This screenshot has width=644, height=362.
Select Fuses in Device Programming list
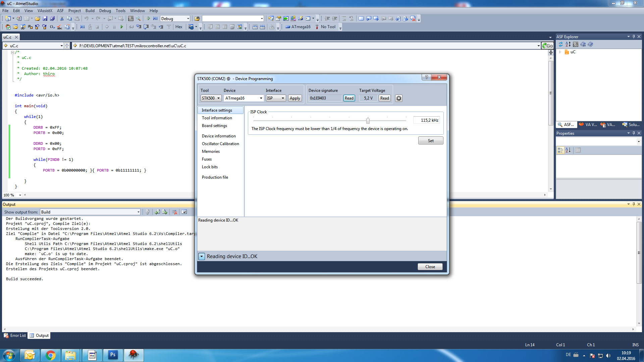[207, 159]
